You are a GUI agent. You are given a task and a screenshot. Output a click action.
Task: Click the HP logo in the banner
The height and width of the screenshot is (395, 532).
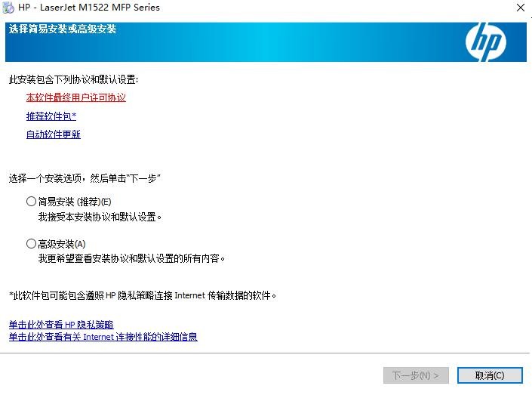pos(485,42)
